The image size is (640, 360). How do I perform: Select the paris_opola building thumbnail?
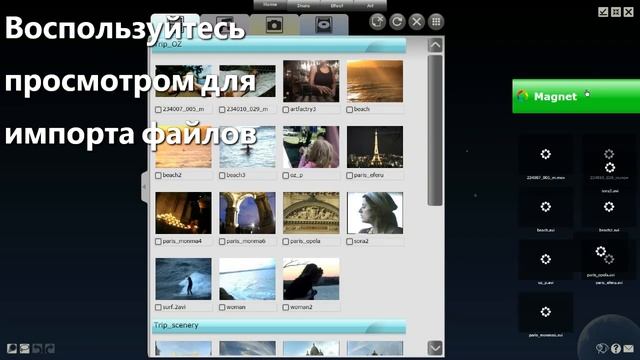click(311, 213)
